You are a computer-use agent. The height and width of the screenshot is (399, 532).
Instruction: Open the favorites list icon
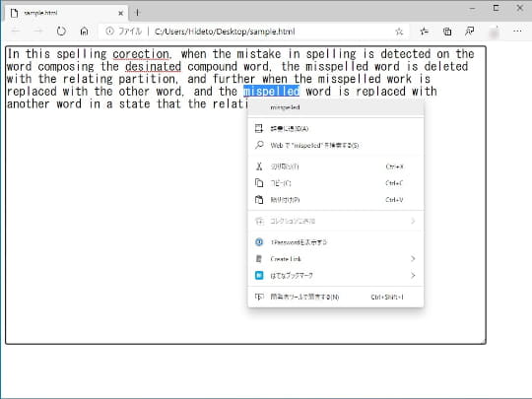[x=424, y=32]
